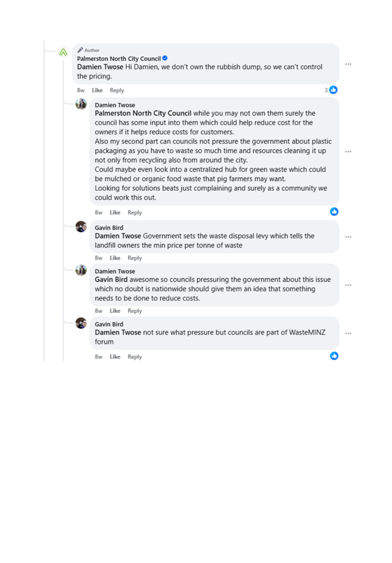392x563 pixels.
Task: Like the council's comment about rubbish dump pricing
Action: point(97,91)
